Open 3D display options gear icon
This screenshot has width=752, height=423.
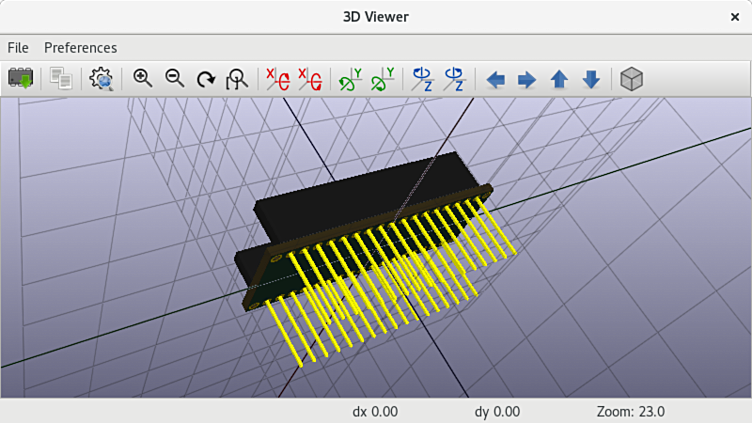(x=101, y=79)
